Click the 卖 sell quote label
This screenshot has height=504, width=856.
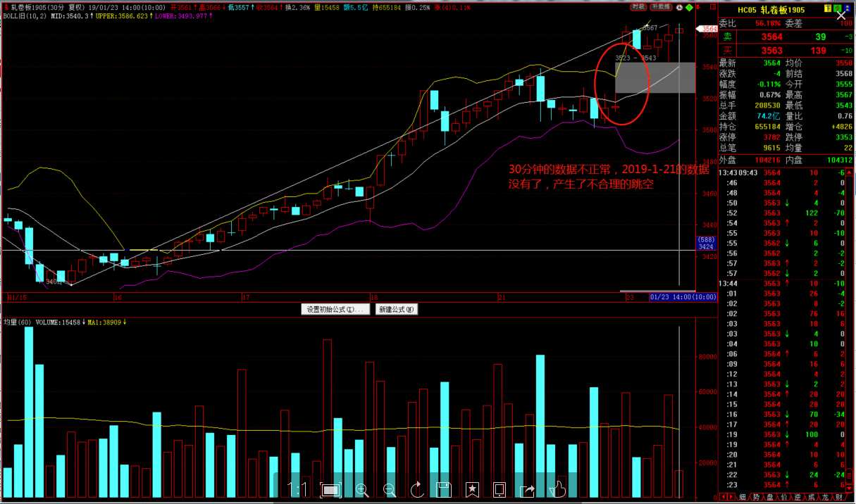click(x=728, y=37)
